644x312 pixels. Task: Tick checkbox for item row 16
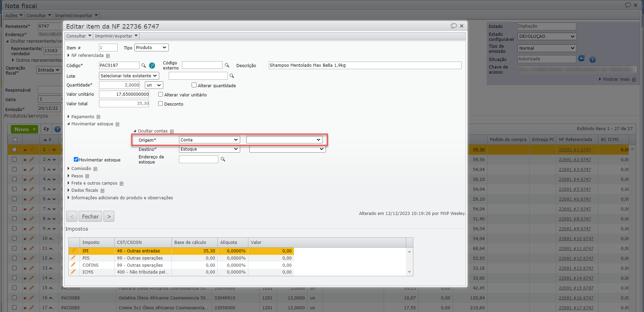click(x=14, y=297)
